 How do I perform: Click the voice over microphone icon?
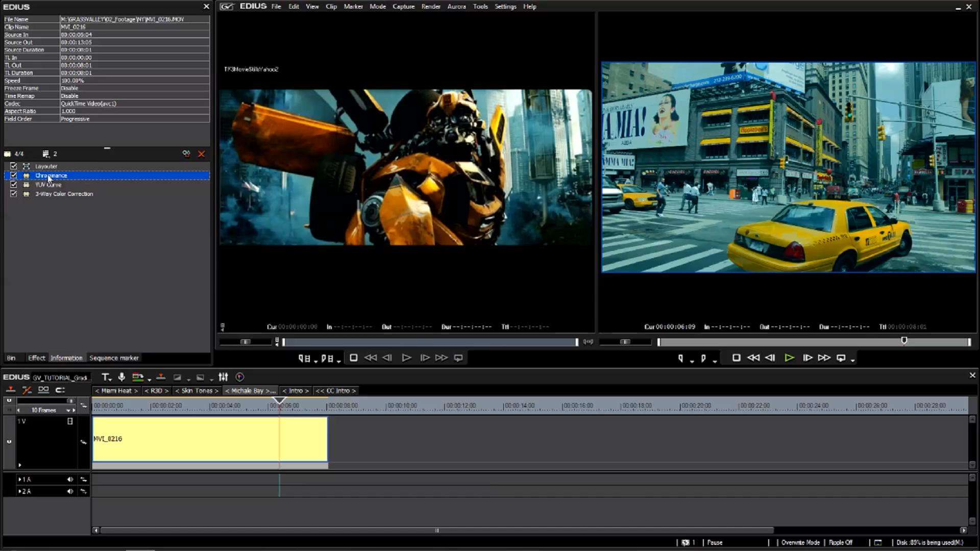tap(121, 377)
